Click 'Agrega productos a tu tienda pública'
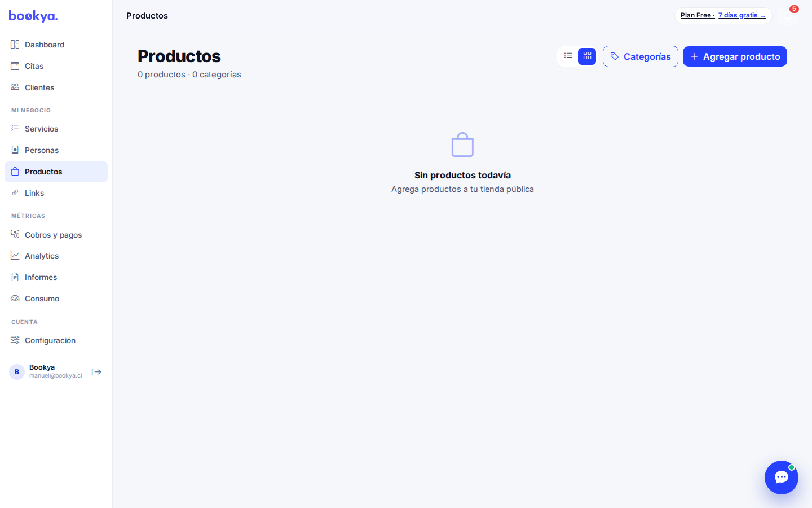Screen dimensions: 812x508 [462, 189]
